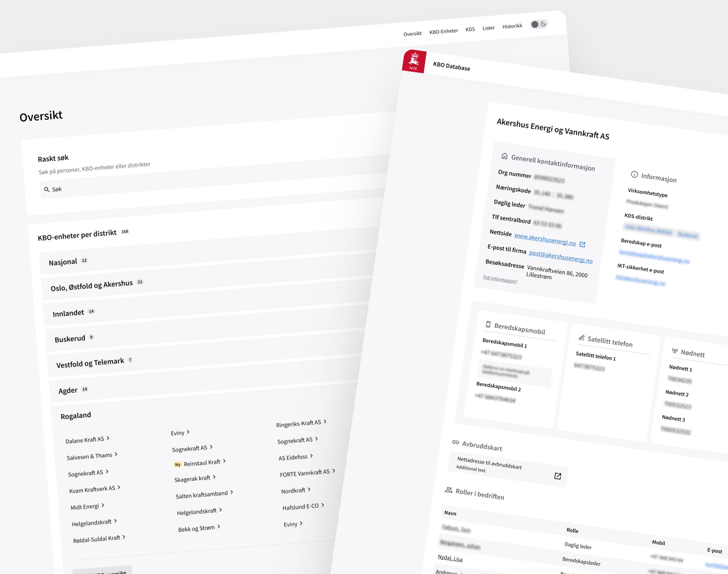Click the NVE logo in KBO Database window
The height and width of the screenshot is (574, 728).
414,61
